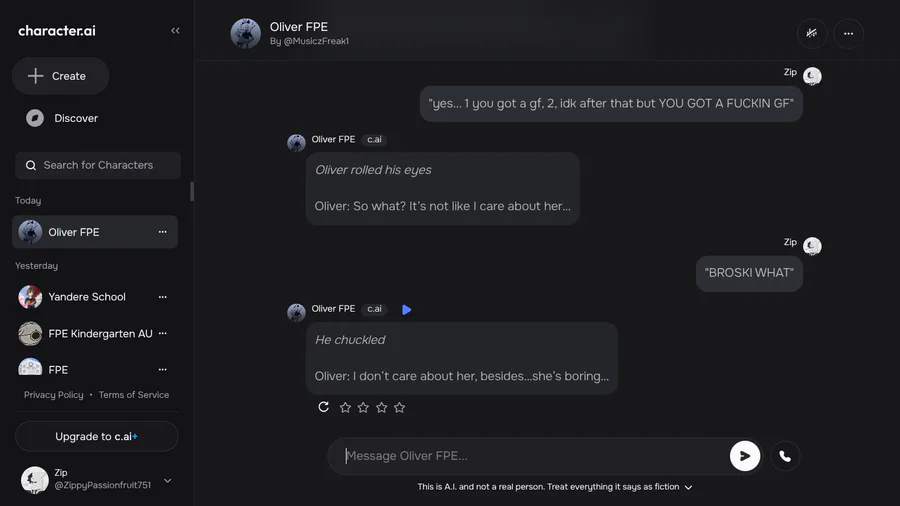Rate the reply with four stars
The image size is (900, 506).
pos(400,407)
